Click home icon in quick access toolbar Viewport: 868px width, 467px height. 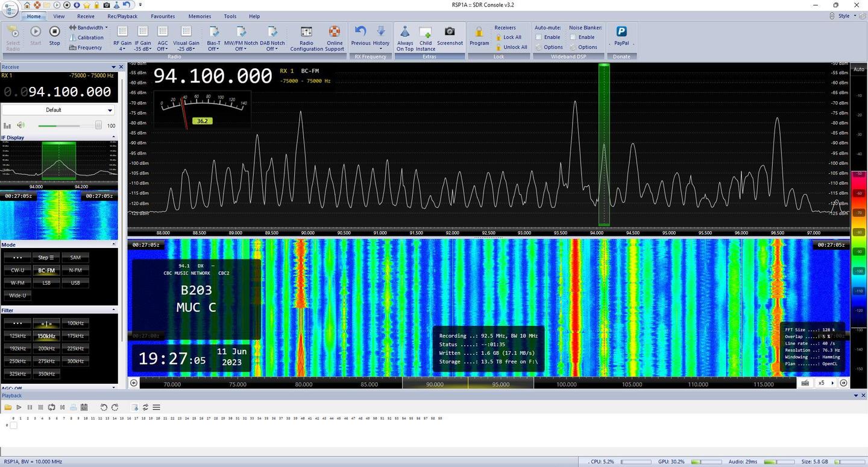click(27, 5)
